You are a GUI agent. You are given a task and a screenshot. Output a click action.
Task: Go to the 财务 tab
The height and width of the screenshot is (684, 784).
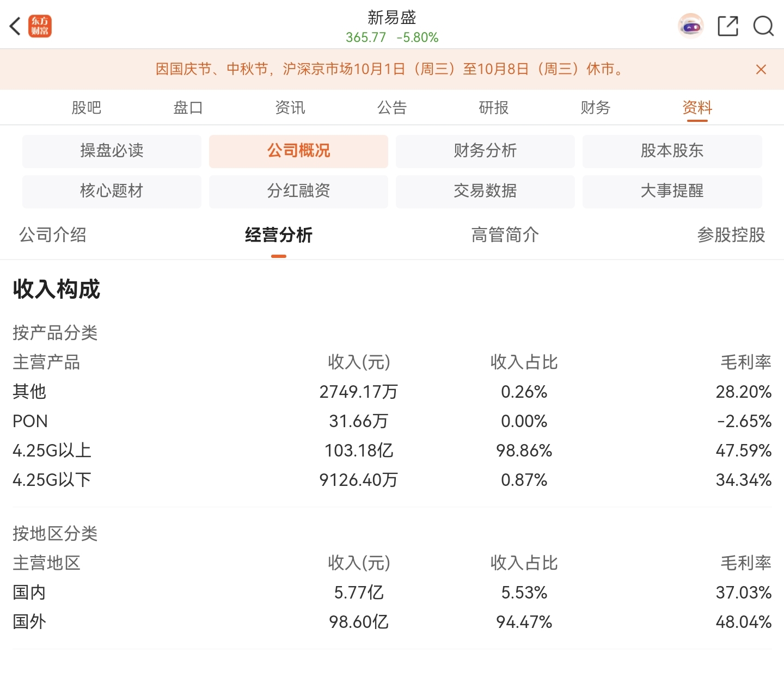tap(596, 108)
